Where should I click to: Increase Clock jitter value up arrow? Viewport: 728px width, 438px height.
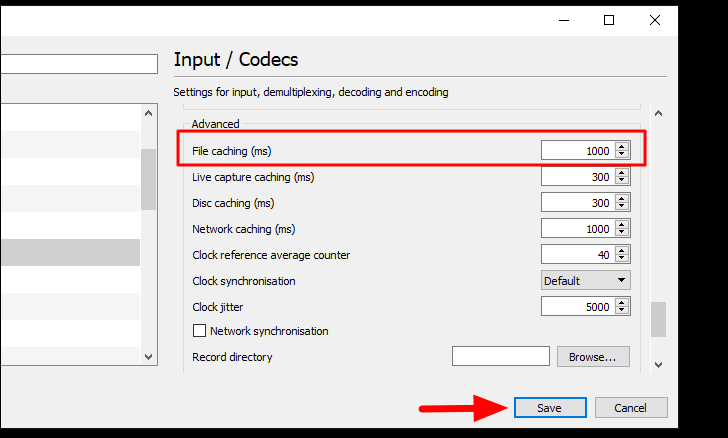pyautogui.click(x=622, y=302)
